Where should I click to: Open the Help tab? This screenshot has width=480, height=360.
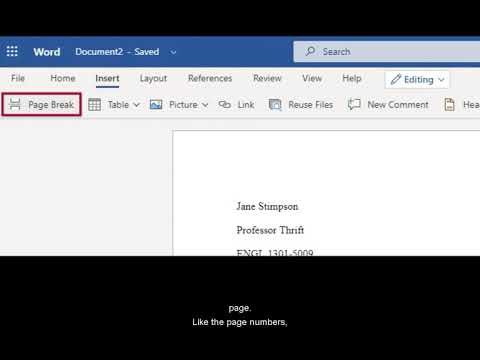[x=352, y=78]
